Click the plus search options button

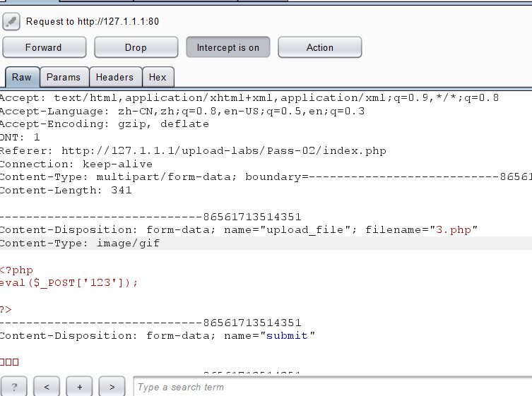point(79,387)
